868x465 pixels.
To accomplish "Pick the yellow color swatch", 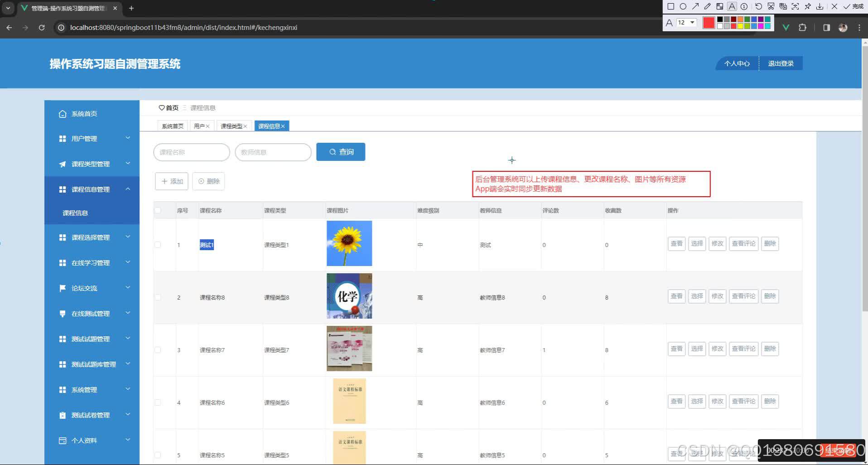I will 740,26.
